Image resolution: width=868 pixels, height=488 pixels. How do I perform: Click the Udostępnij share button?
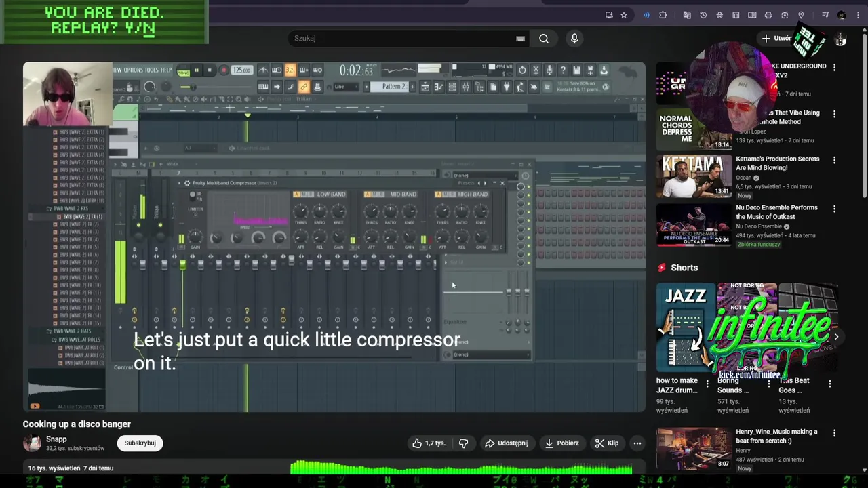coord(507,443)
